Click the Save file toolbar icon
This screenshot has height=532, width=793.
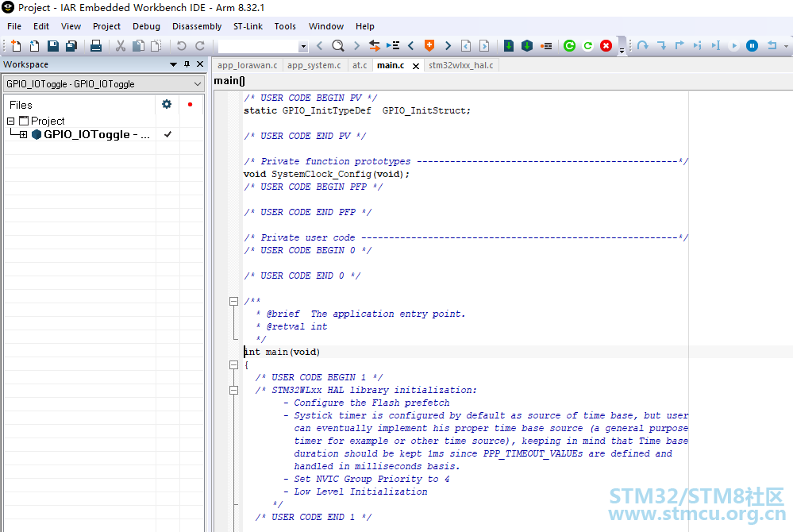(52, 46)
